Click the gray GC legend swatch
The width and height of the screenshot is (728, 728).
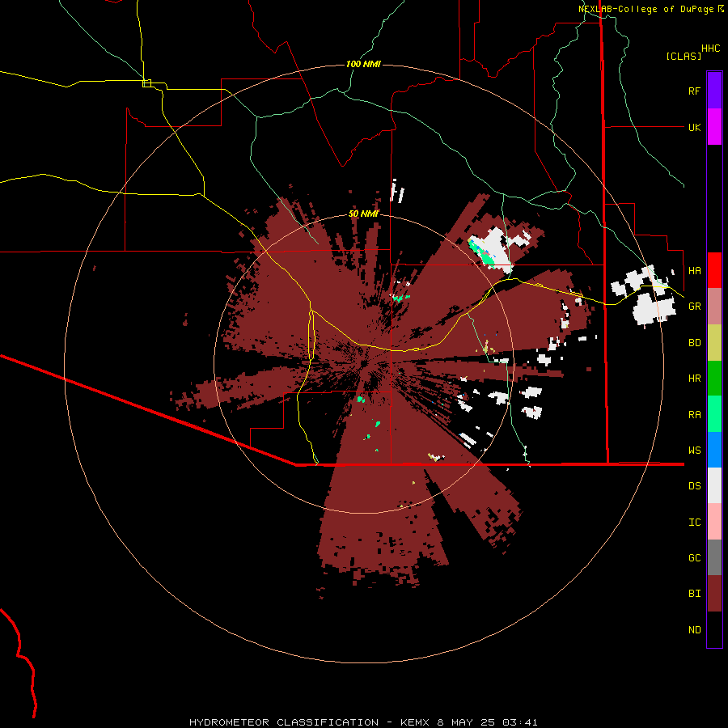[714, 557]
